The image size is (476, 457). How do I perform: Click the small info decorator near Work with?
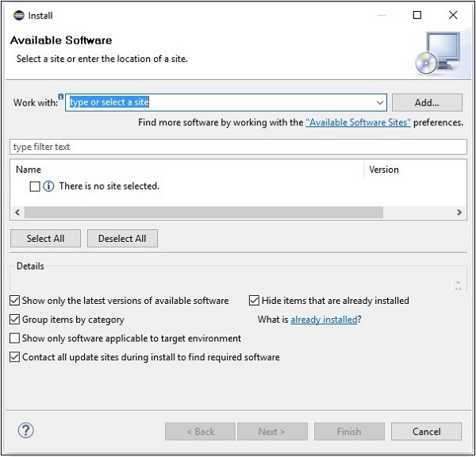point(61,96)
